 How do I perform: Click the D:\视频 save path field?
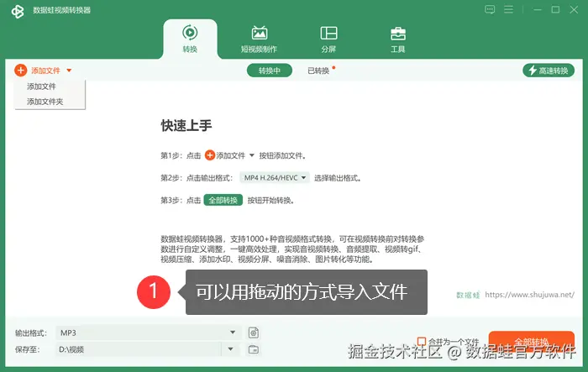tap(139, 349)
